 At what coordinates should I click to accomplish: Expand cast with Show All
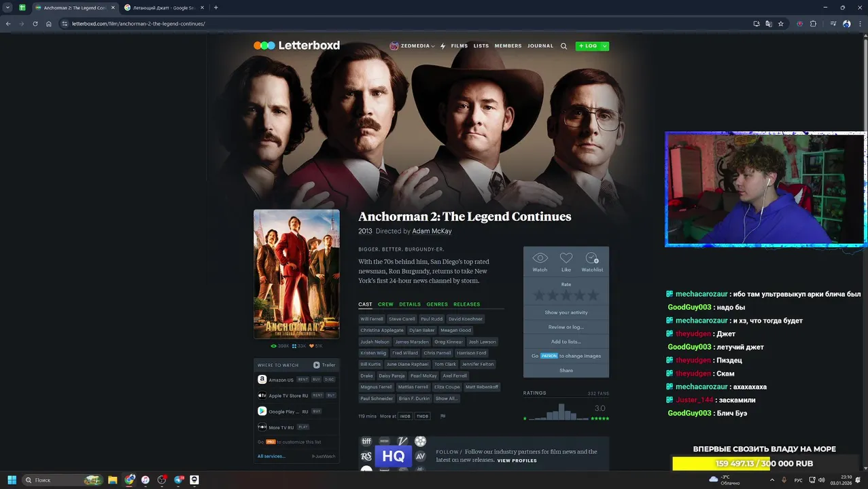[446, 399]
